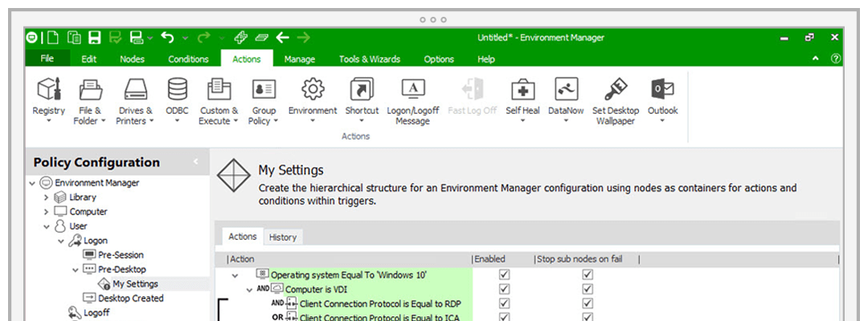This screenshot has height=321, width=868.
Task: Collapse the Logon tree node
Action: (61, 241)
